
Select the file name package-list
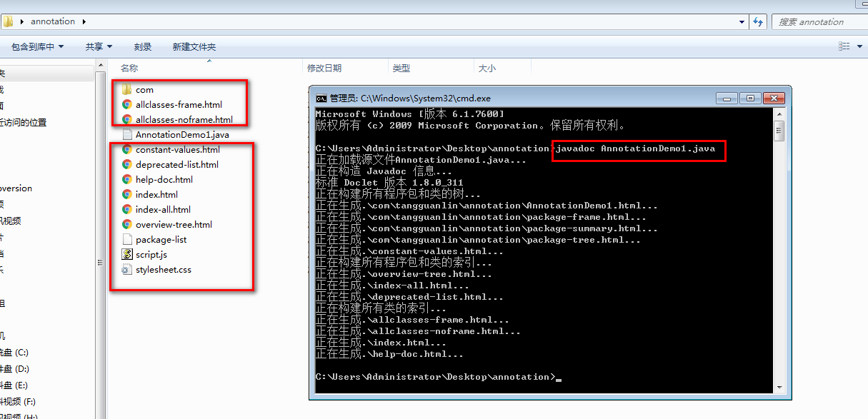161,239
